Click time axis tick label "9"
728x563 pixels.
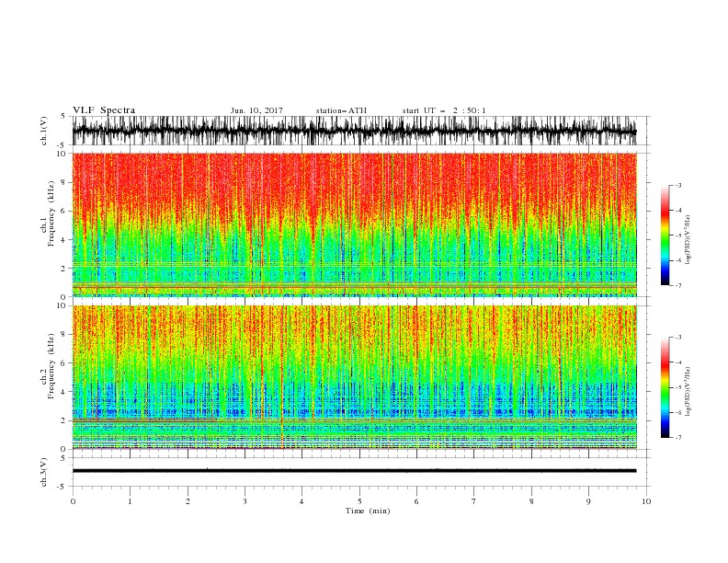click(x=588, y=501)
